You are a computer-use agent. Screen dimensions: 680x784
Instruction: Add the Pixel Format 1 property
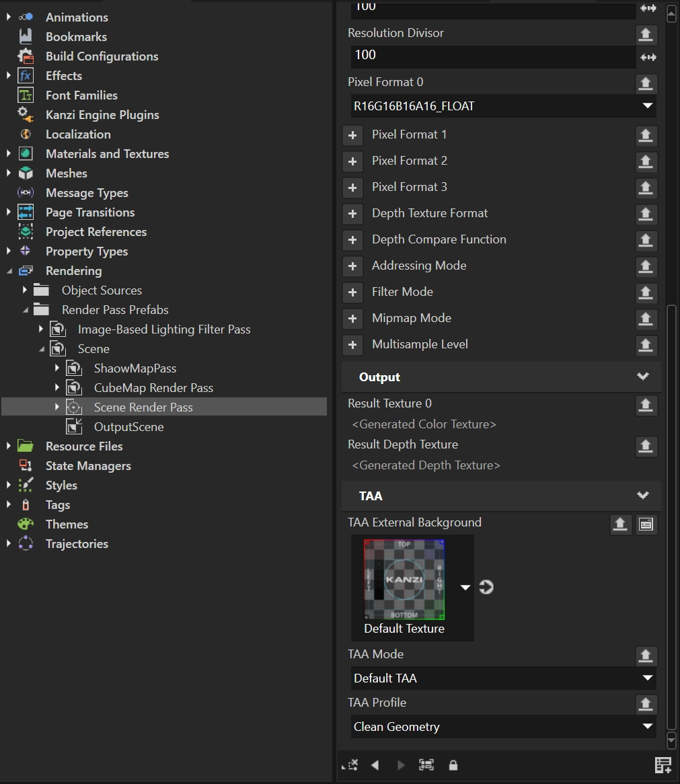[352, 135]
